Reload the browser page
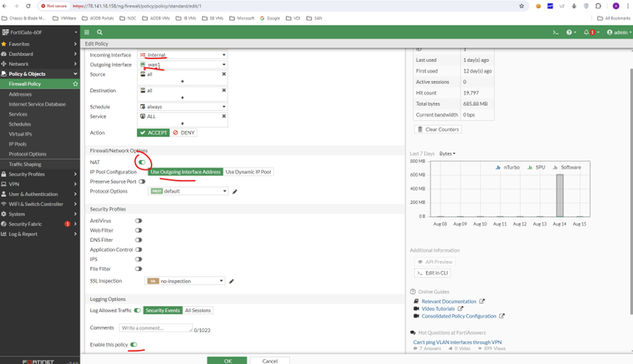 pyautogui.click(x=28, y=6)
